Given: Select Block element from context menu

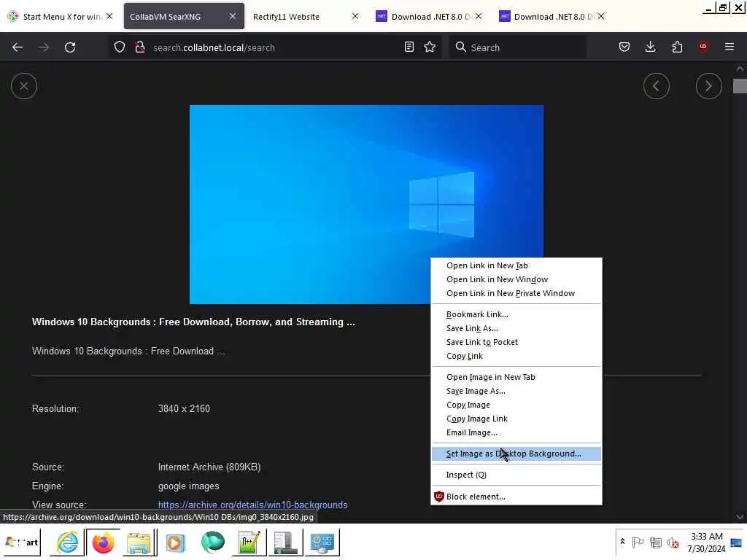Looking at the screenshot, I should [x=516, y=497].
